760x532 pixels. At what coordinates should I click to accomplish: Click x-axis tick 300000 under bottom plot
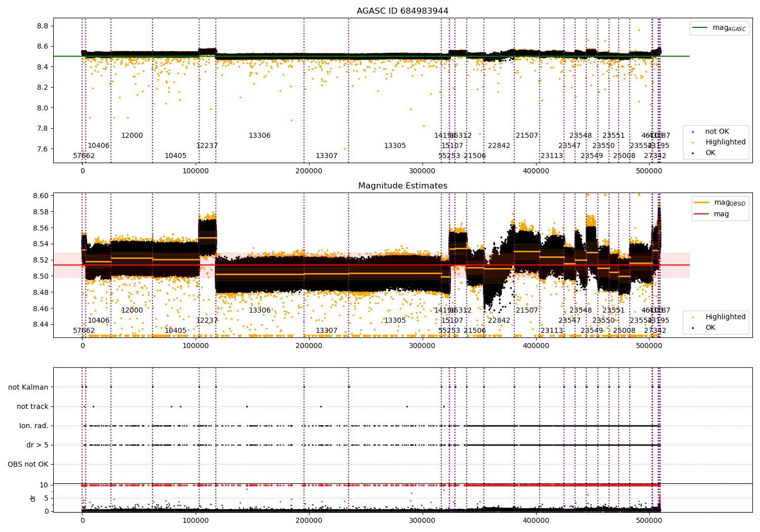(x=423, y=520)
